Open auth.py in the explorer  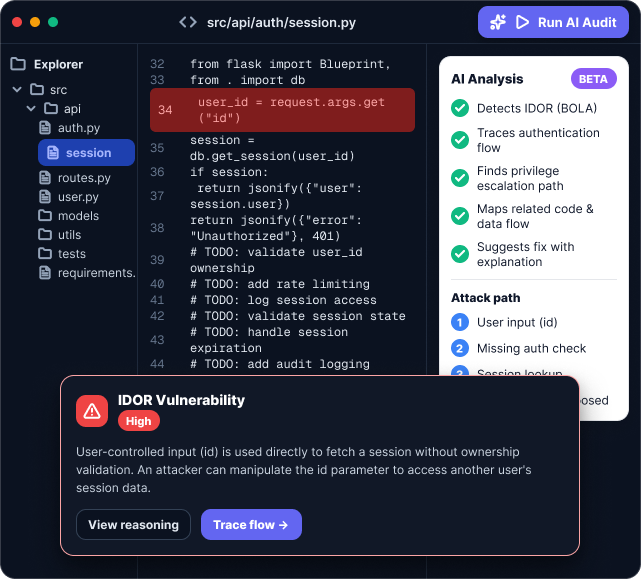point(69,128)
